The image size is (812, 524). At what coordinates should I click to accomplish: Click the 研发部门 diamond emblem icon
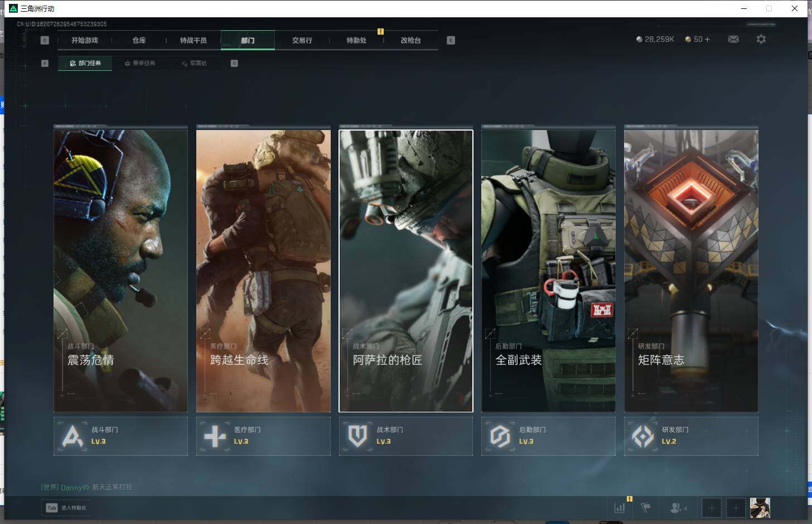click(x=643, y=436)
